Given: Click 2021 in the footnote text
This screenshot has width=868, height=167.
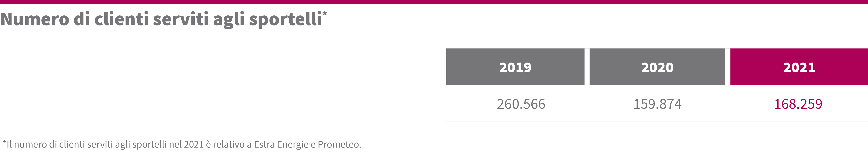Looking at the screenshot, I should point(194,145).
